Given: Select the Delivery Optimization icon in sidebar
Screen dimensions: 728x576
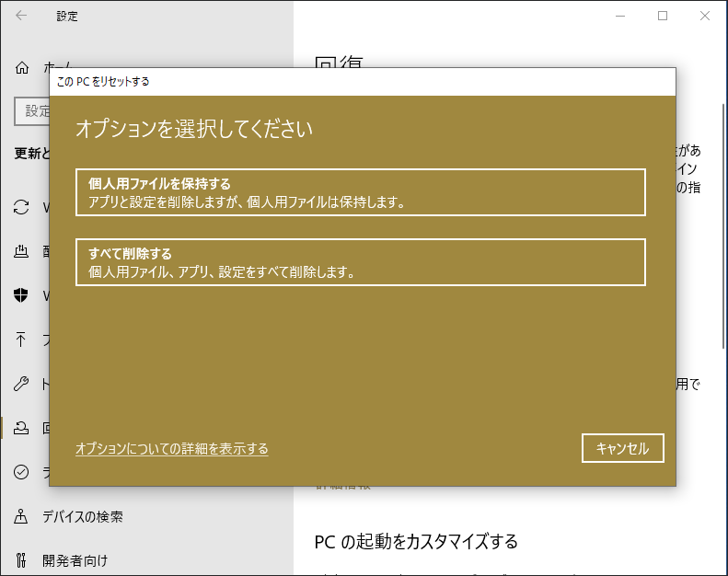Looking at the screenshot, I should pos(21,251).
